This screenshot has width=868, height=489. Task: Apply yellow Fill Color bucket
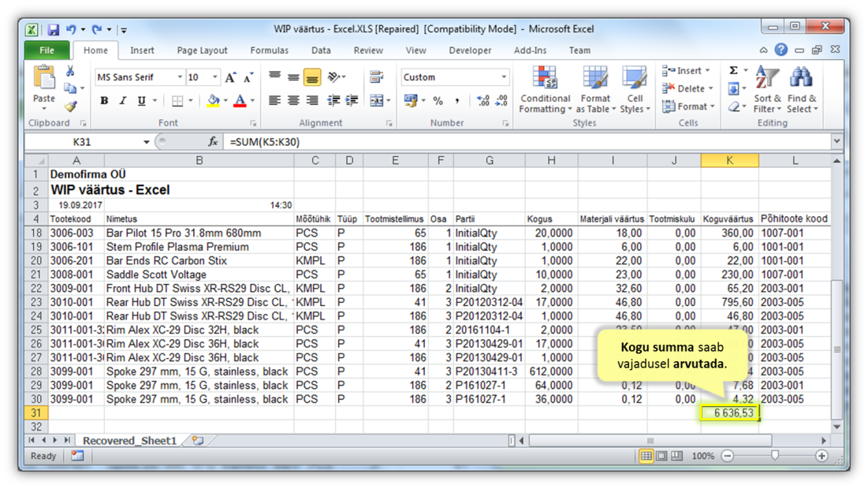click(213, 101)
